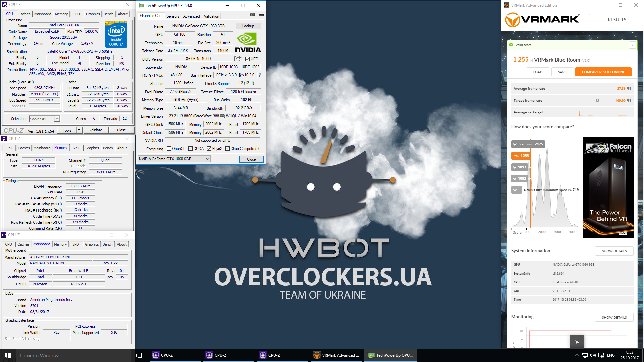Screen dimensions: 644x362
Task: Click the target frame rate info icon
Action: coord(597,100)
